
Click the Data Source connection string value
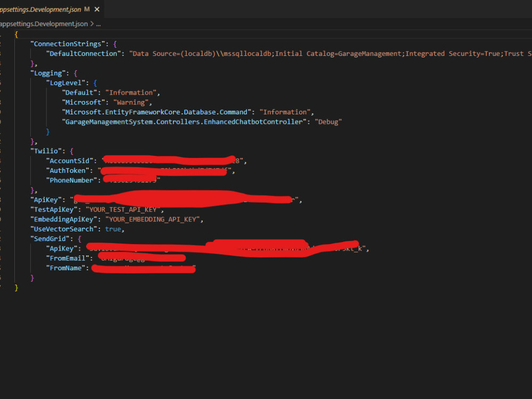[330, 54]
